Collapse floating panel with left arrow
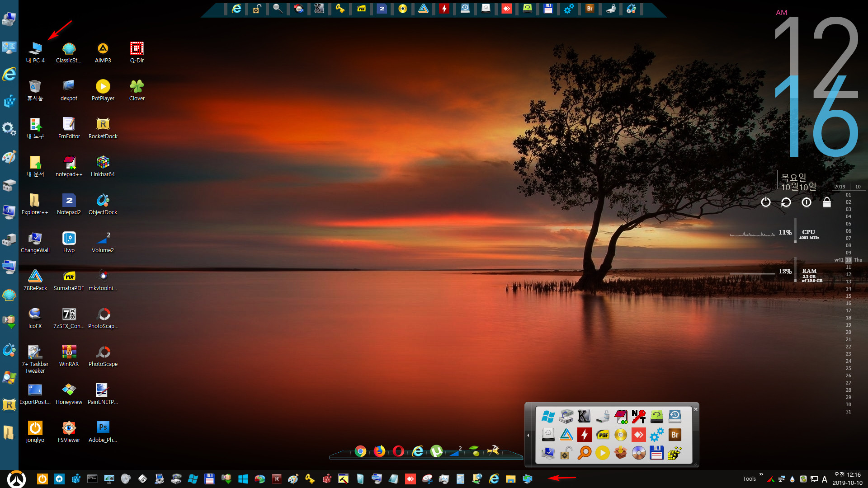Image resolution: width=868 pixels, height=488 pixels. (528, 435)
